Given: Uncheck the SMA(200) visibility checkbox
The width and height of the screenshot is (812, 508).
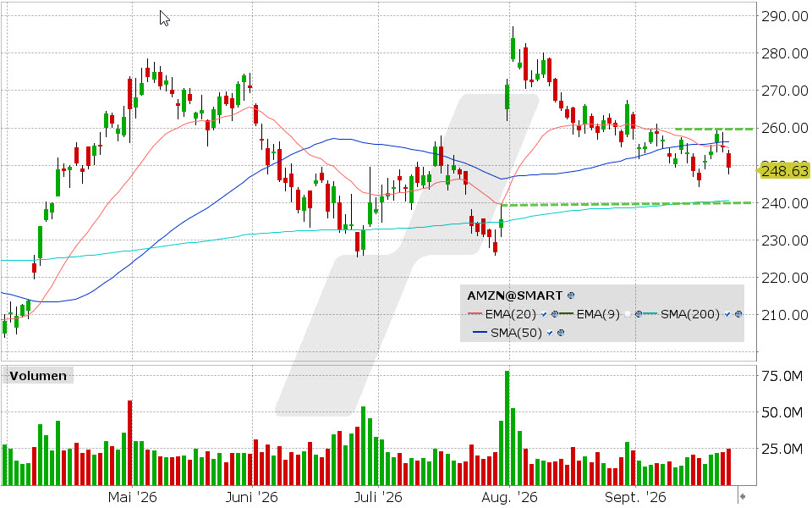Looking at the screenshot, I should (727, 314).
